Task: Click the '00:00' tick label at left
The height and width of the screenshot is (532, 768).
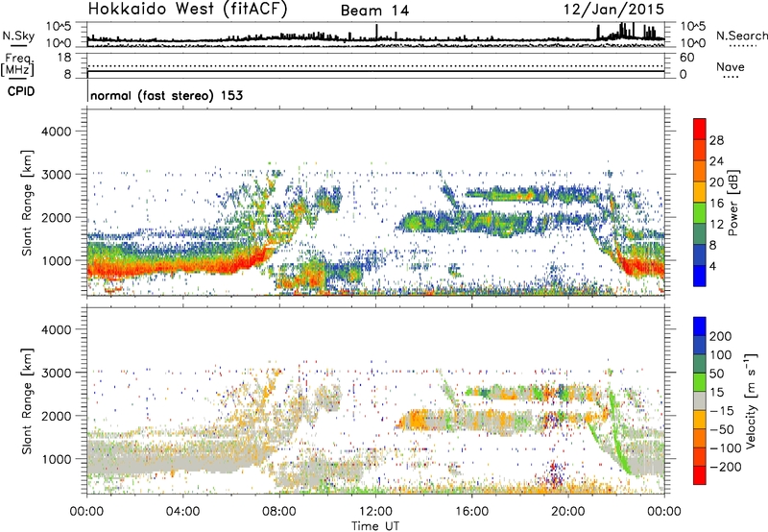Action: coord(86,512)
